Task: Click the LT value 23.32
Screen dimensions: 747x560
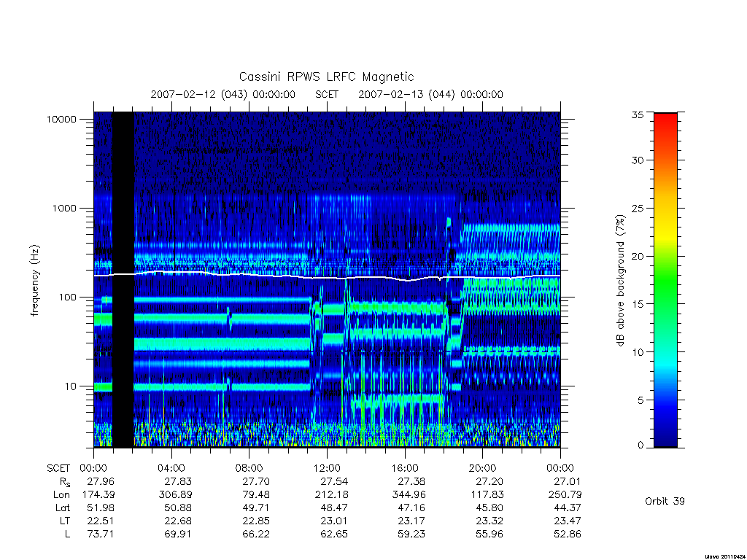Action: coord(489,521)
